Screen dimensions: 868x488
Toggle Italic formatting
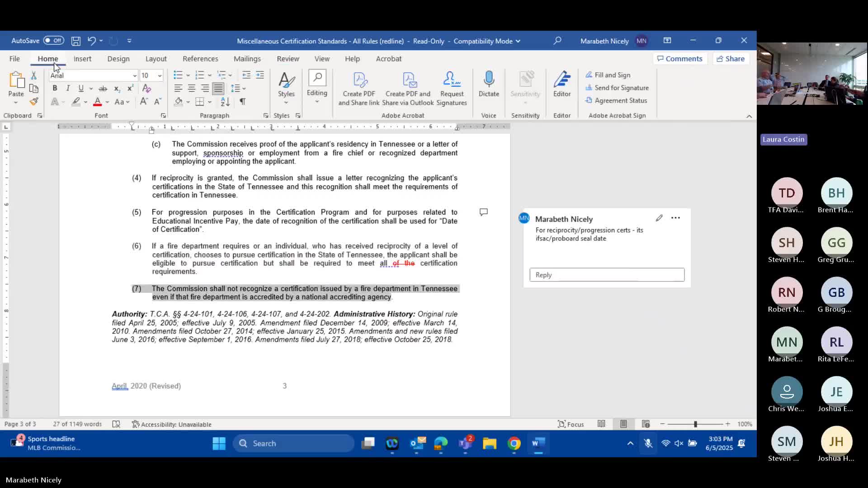pos(68,88)
